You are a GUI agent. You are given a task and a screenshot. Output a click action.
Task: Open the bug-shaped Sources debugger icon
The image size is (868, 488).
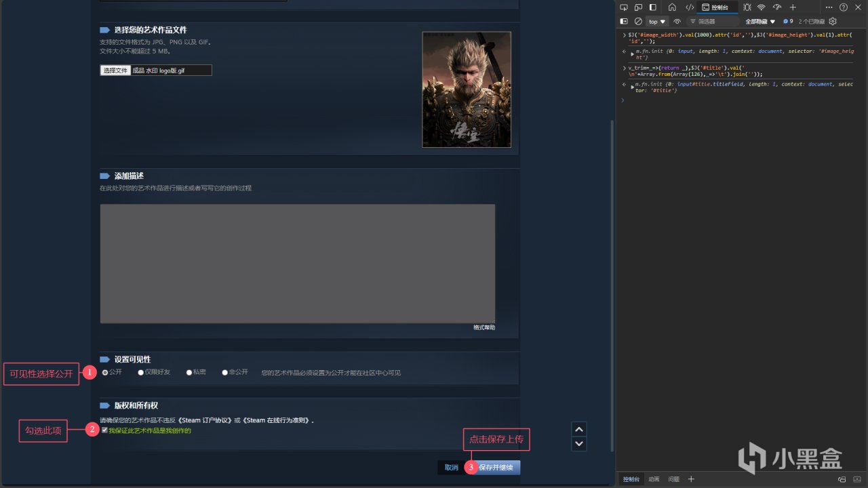click(x=747, y=7)
